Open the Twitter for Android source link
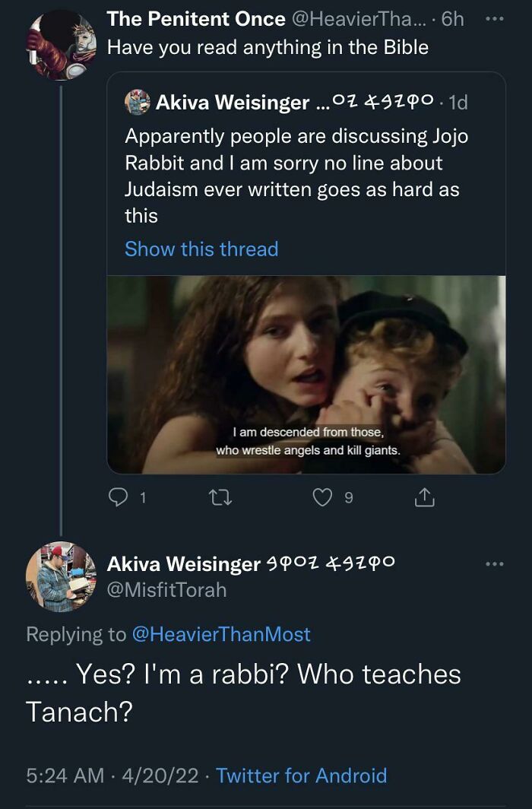 pos(301,775)
